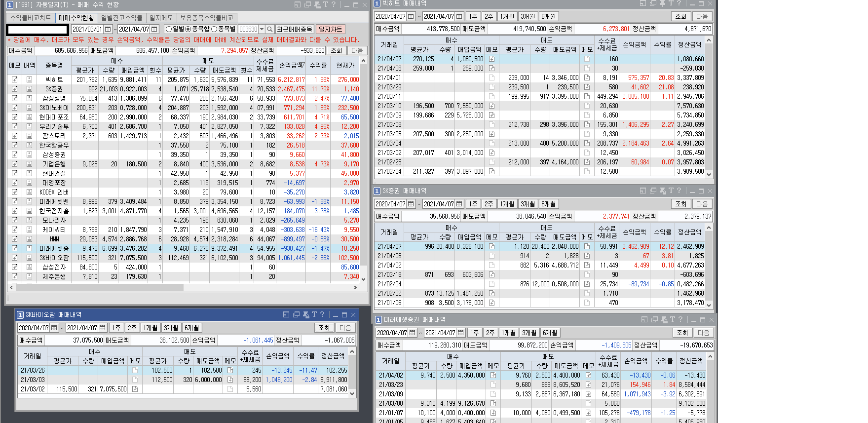Sort by 손익금액 column in 매매 수익 현황

291,65
